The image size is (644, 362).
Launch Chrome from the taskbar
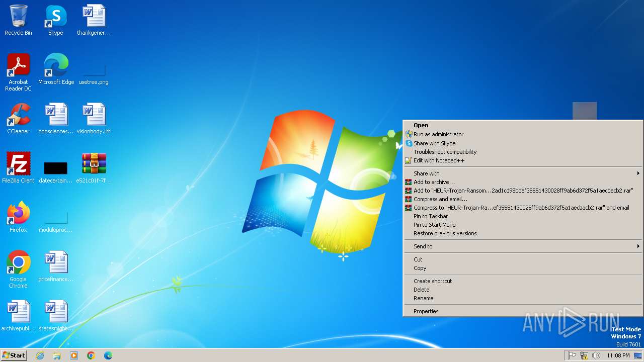[91, 355]
